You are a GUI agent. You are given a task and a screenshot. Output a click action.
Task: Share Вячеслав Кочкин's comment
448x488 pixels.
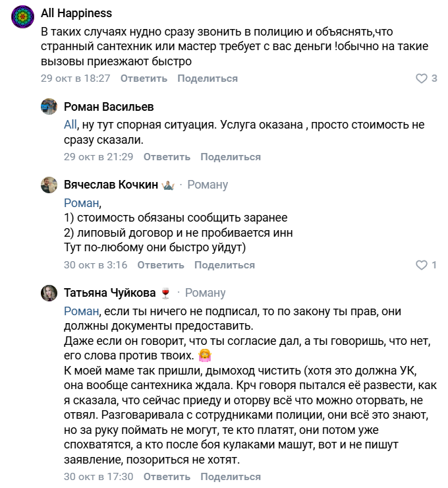point(225,265)
